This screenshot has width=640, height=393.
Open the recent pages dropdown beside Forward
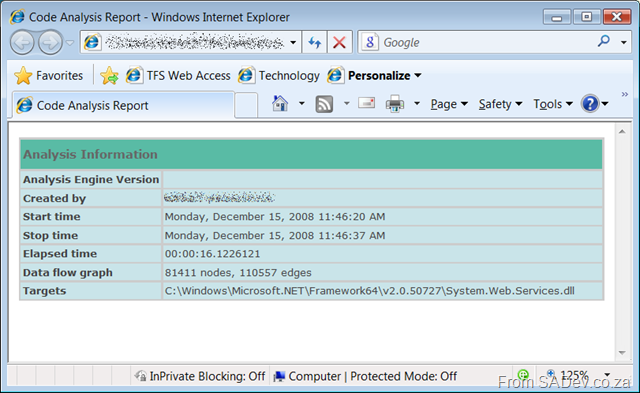[70, 42]
